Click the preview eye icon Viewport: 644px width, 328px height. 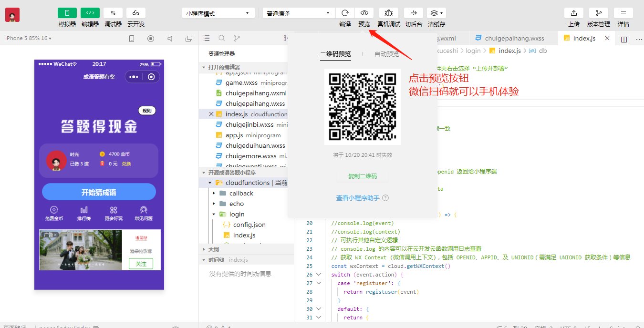(364, 13)
